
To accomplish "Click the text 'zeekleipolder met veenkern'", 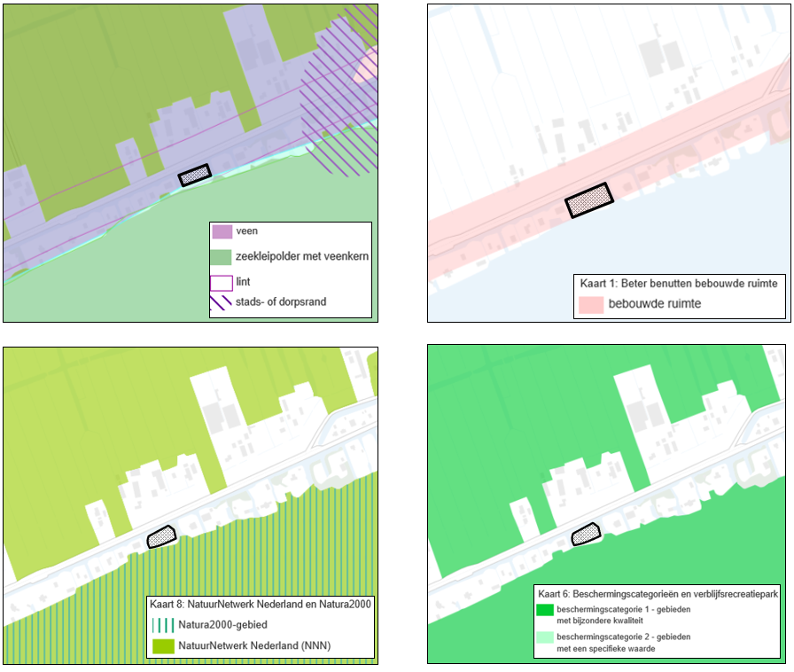I will [302, 256].
